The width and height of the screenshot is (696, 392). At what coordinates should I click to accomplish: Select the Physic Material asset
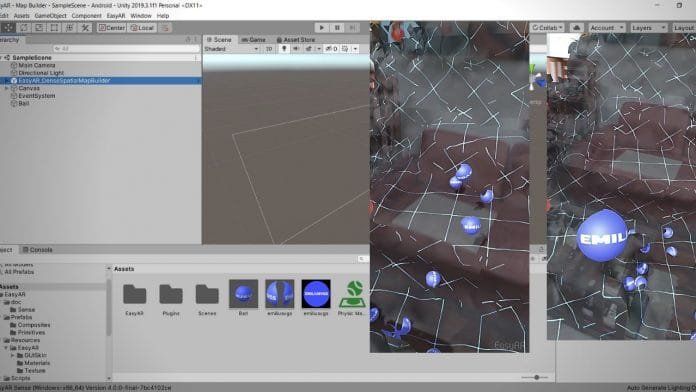tap(352, 297)
